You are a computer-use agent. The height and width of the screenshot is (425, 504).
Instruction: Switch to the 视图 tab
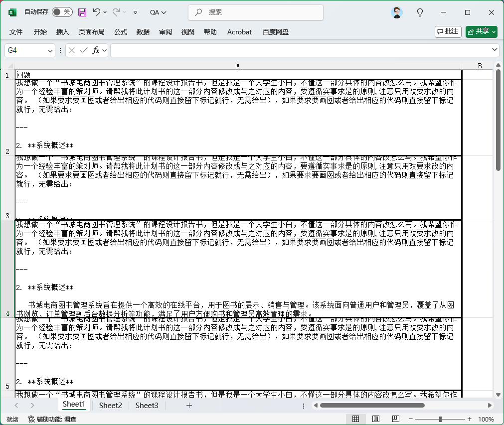188,32
